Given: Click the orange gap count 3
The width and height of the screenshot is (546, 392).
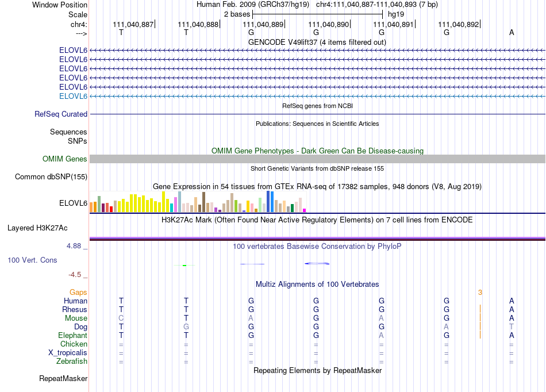Looking at the screenshot, I should (480, 293).
